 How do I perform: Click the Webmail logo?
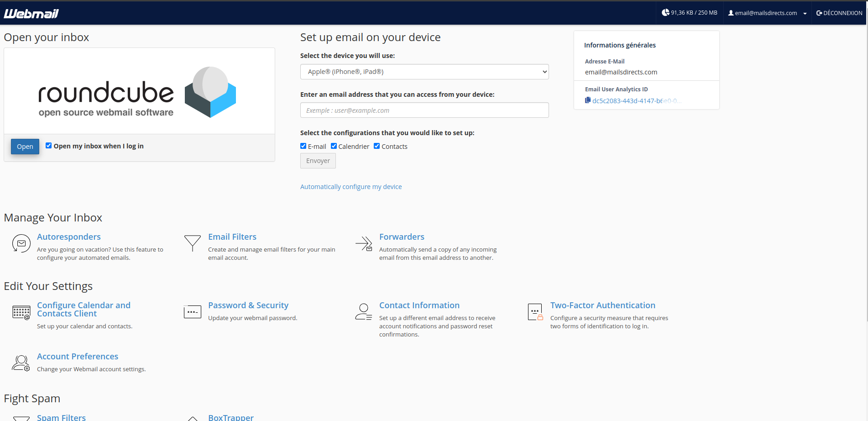[x=31, y=14]
